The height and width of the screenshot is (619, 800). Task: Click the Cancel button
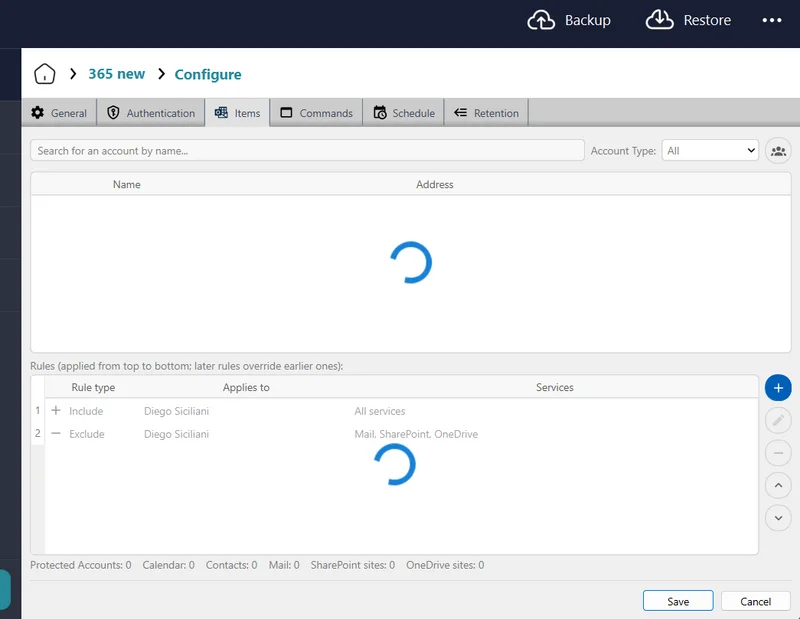click(756, 601)
